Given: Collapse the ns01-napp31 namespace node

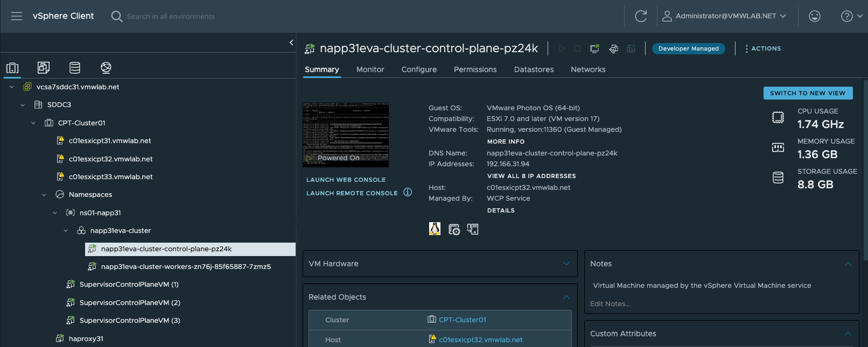Looking at the screenshot, I should click(55, 213).
